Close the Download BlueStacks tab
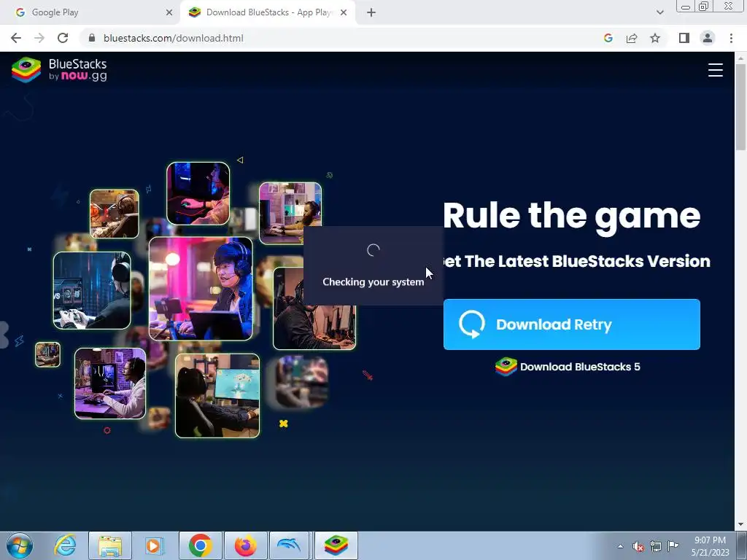 point(344,12)
